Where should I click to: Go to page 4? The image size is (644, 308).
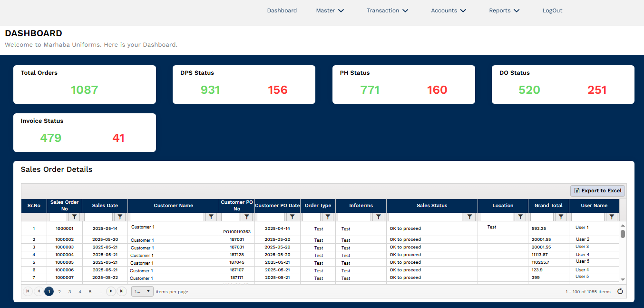click(80, 292)
